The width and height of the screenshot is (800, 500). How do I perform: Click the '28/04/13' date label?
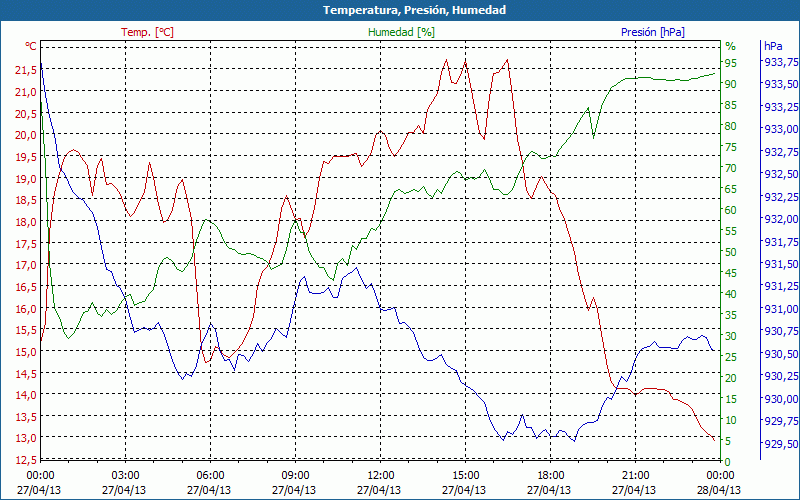(719, 490)
